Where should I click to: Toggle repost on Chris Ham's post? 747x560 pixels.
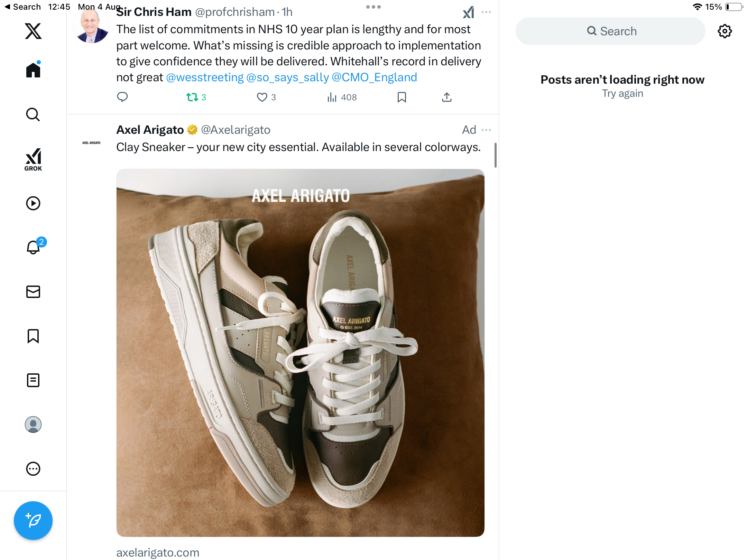click(192, 97)
